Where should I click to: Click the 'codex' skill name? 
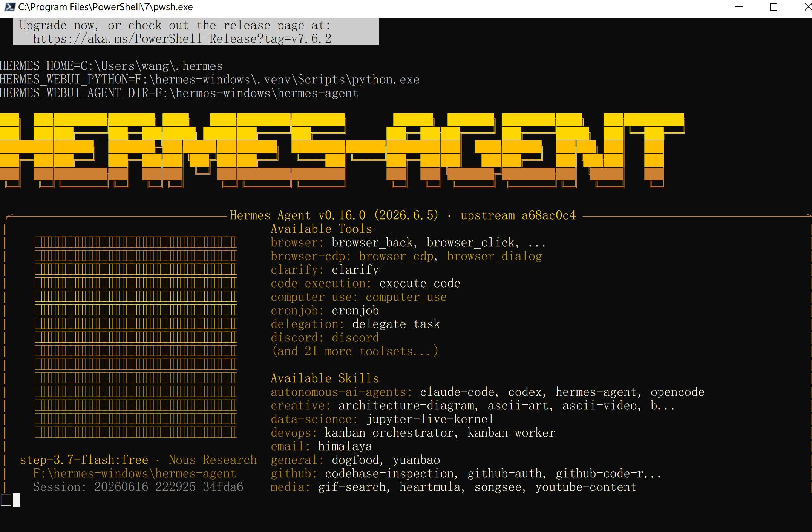525,392
